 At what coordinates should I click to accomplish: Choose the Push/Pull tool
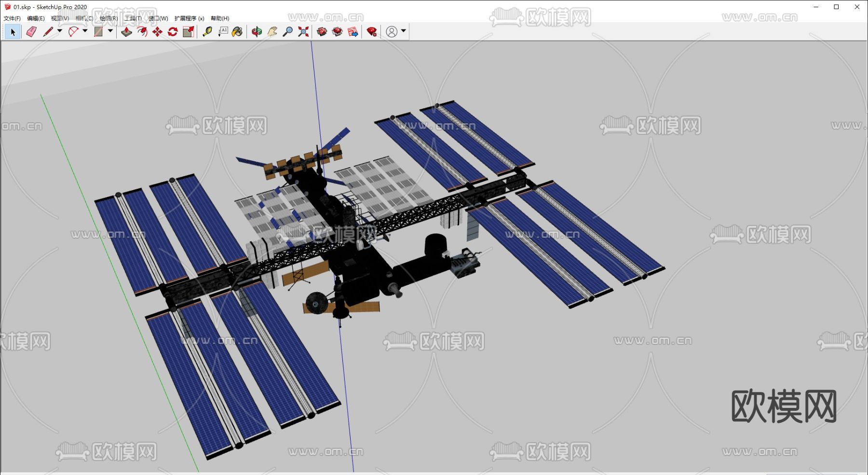point(126,32)
